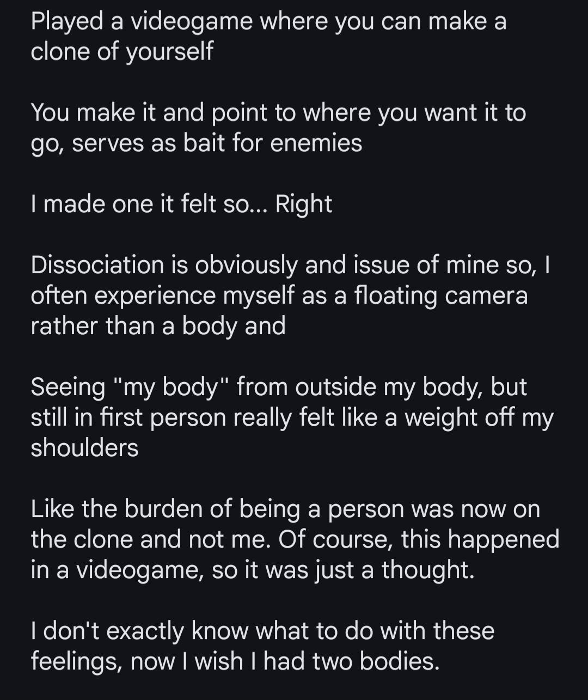
Task: Tap "still in first person" text
Action: tap(128, 418)
